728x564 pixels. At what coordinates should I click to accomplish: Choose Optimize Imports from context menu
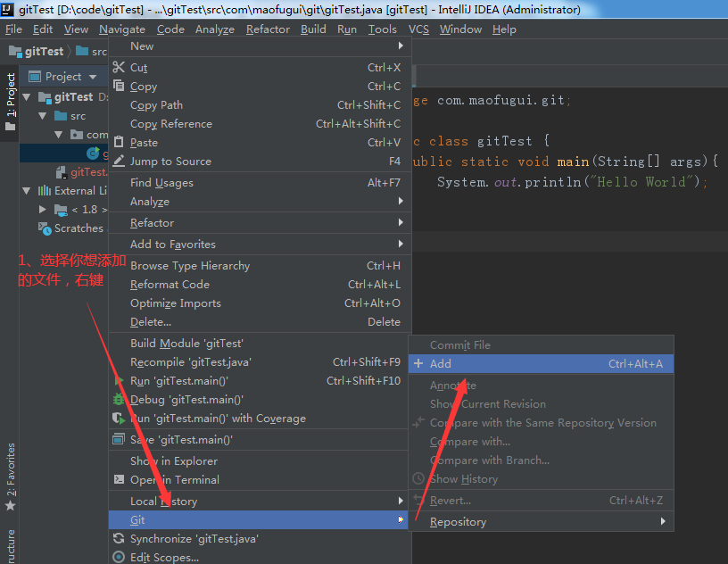pyautogui.click(x=260, y=303)
